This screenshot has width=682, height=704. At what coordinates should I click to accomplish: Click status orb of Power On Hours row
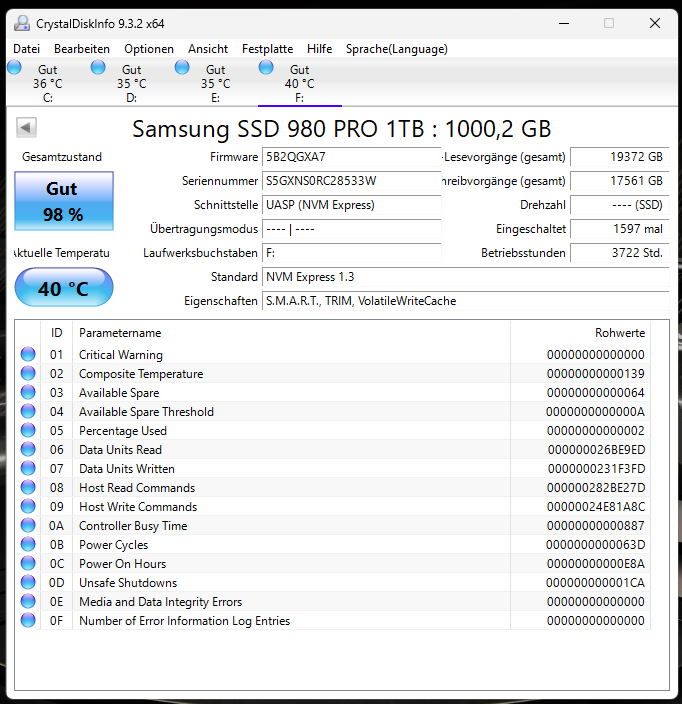click(x=28, y=563)
